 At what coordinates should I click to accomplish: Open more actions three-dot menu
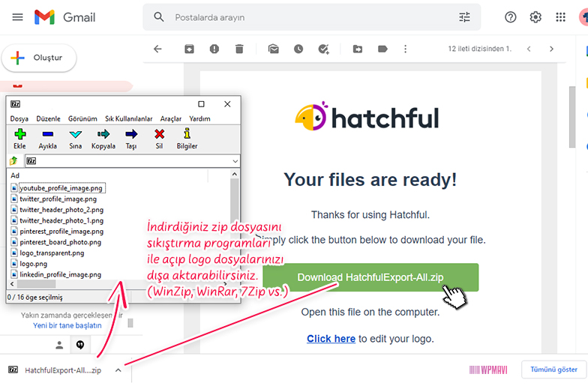405,49
